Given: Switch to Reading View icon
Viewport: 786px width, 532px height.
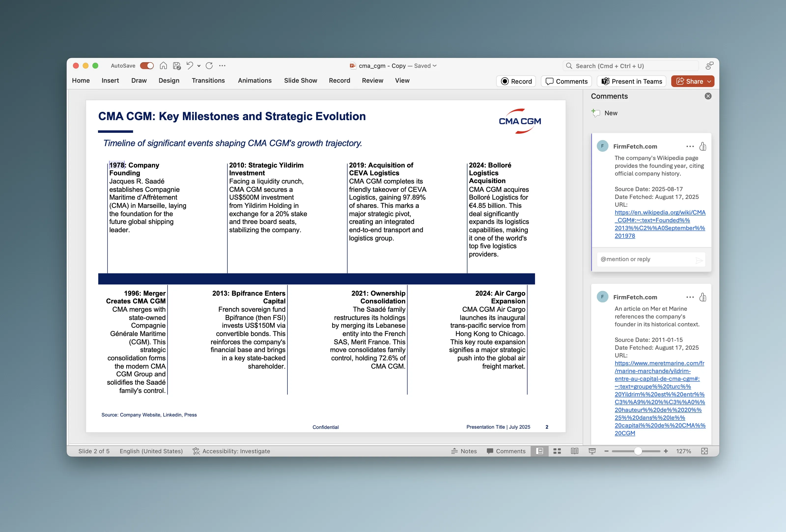Looking at the screenshot, I should 574,451.
